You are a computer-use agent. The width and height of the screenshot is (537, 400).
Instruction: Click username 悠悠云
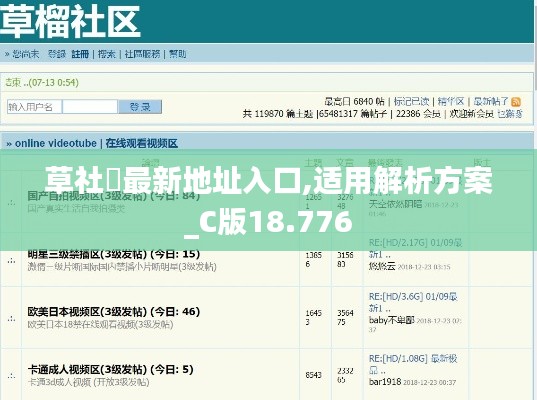(x=382, y=266)
